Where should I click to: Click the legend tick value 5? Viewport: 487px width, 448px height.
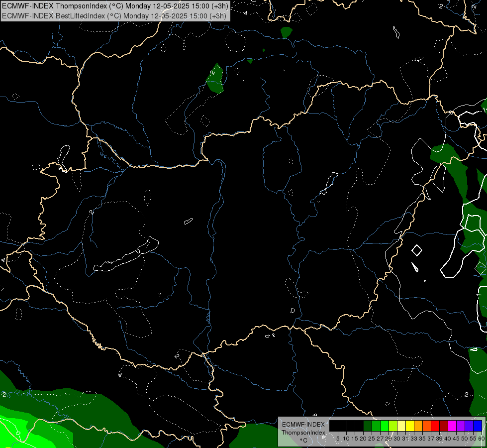click(x=338, y=439)
